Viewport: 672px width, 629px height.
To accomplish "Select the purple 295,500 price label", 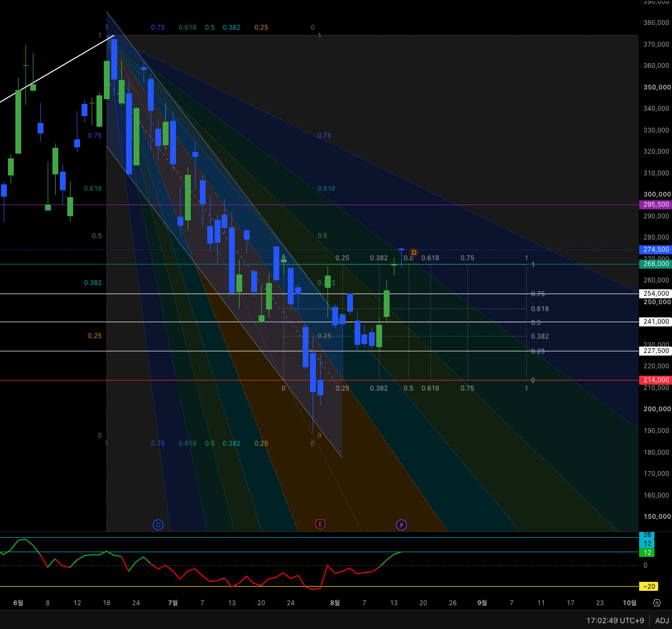I will [656, 205].
